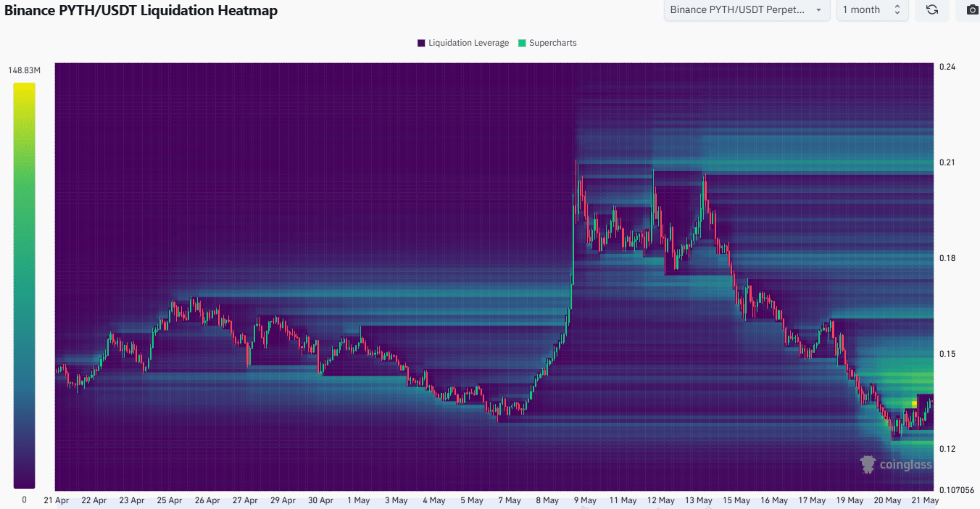980x509 pixels.
Task: Click the 27 Apr date axis label
Action: tap(245, 500)
